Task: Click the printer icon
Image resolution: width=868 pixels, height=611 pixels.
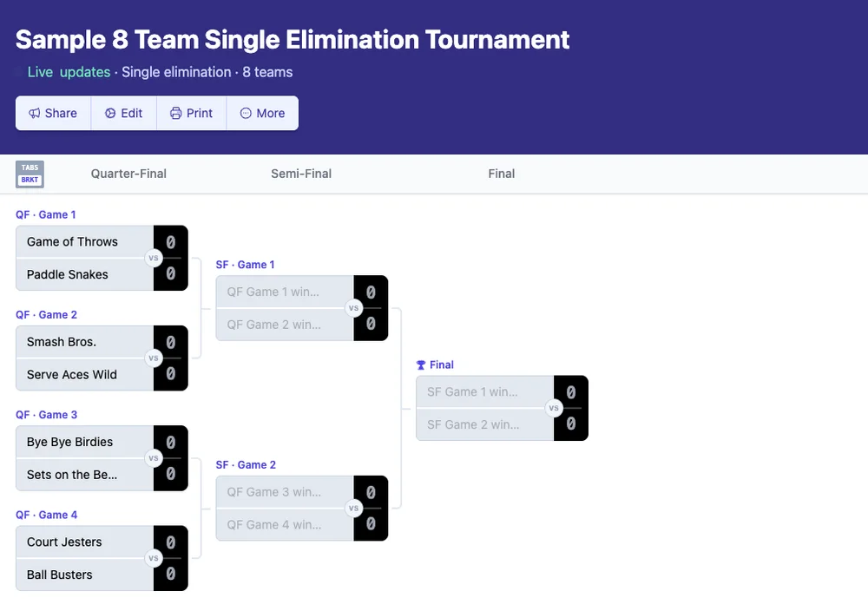Action: (x=176, y=114)
